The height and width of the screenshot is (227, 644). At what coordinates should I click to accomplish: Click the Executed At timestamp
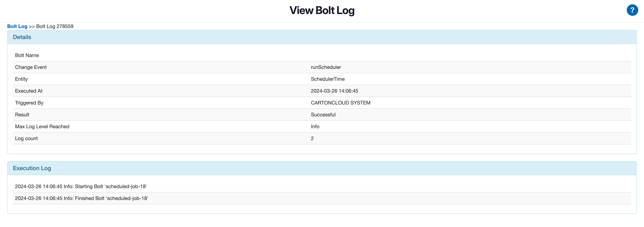point(335,91)
